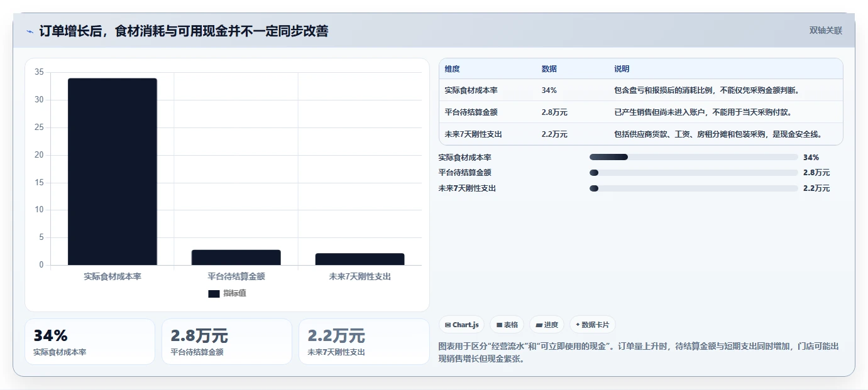
Task: Open the 34% 实际食材成本率 data card
Action: [x=90, y=342]
